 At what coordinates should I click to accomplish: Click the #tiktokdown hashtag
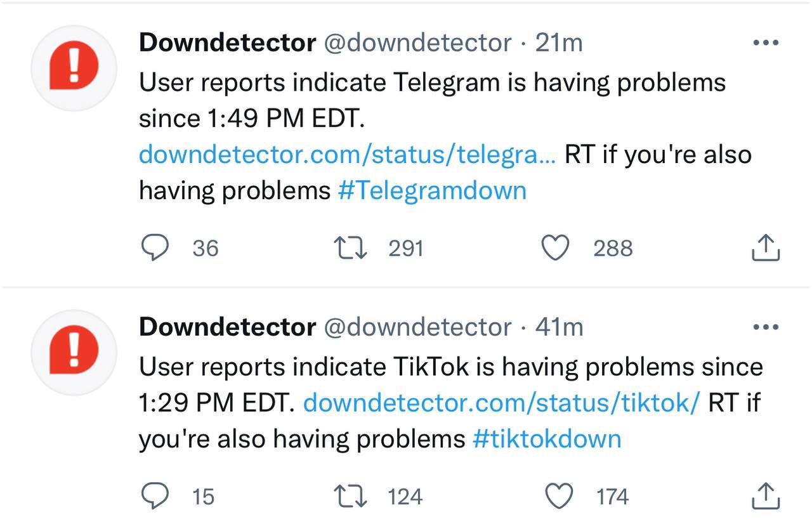click(x=547, y=438)
